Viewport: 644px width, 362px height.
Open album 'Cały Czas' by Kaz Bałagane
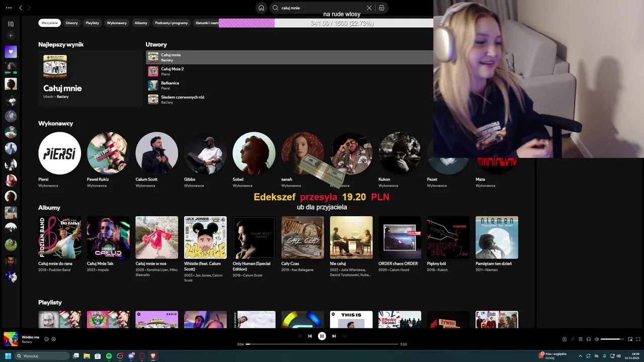click(x=302, y=237)
